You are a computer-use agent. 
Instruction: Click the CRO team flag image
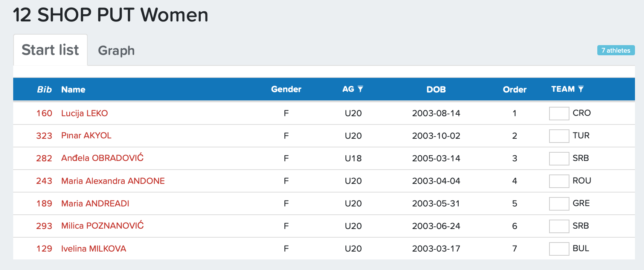[559, 113]
